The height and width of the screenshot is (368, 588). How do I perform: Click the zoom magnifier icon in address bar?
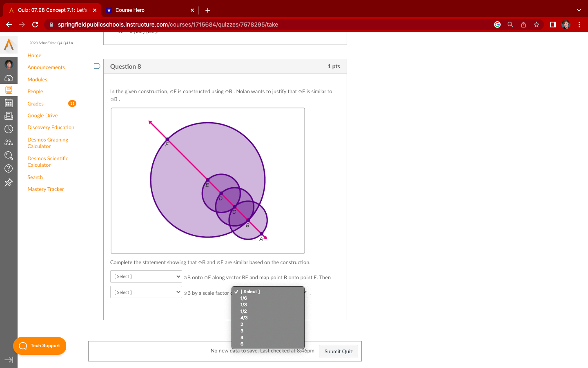510,25
